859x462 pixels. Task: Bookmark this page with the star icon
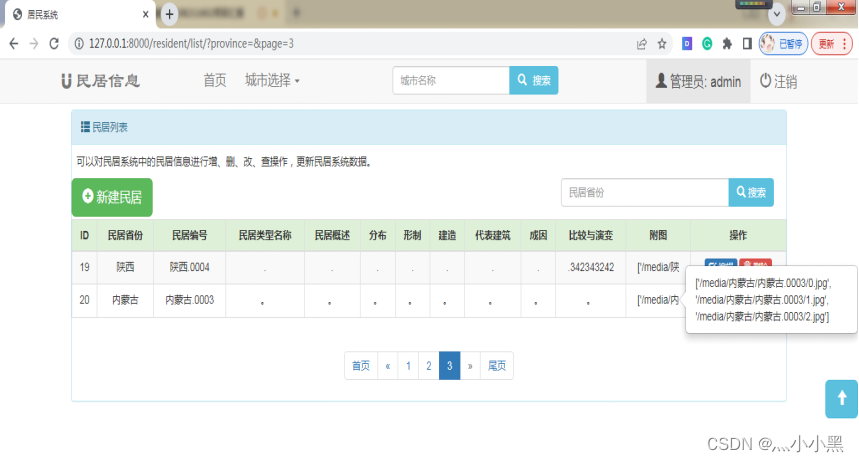(x=662, y=44)
